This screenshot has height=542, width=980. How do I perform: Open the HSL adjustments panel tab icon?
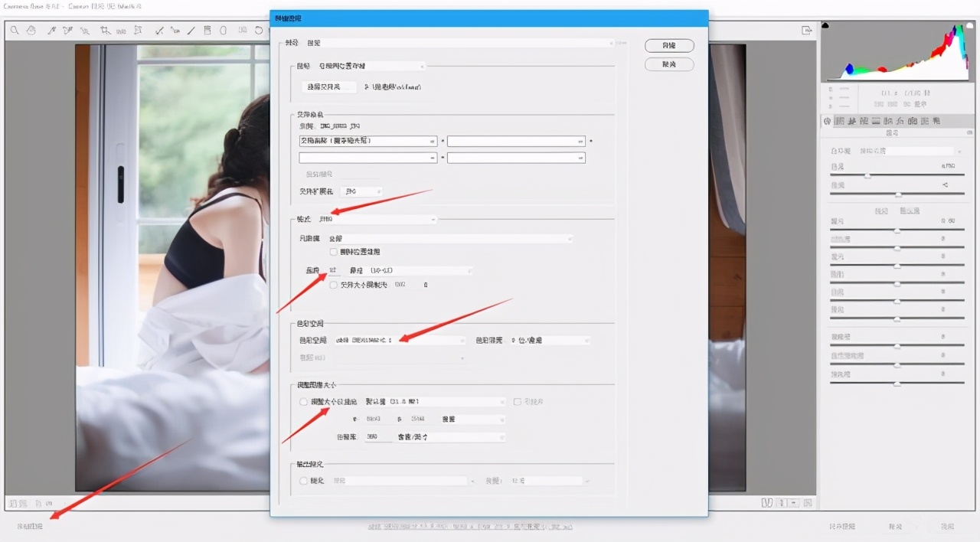pyautogui.click(x=864, y=121)
